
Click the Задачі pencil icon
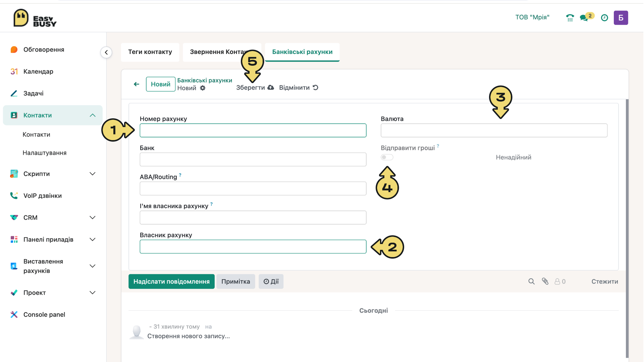[x=14, y=93]
